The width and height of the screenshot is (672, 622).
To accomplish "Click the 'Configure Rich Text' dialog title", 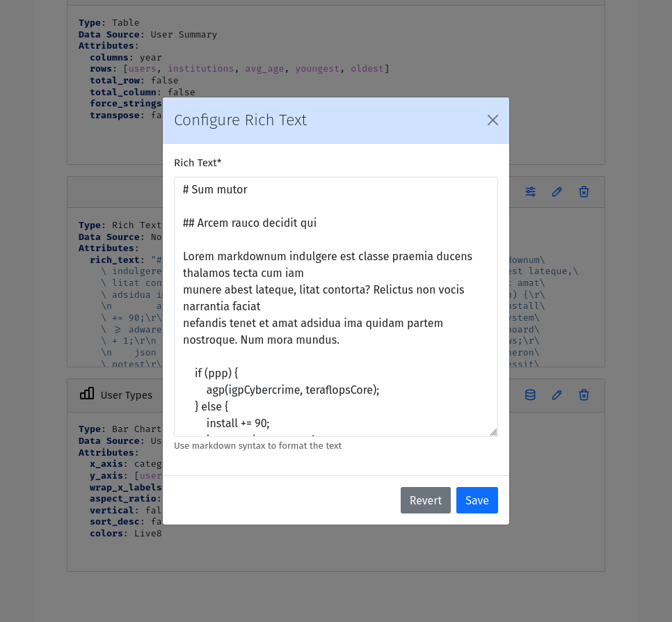I will click(x=241, y=120).
